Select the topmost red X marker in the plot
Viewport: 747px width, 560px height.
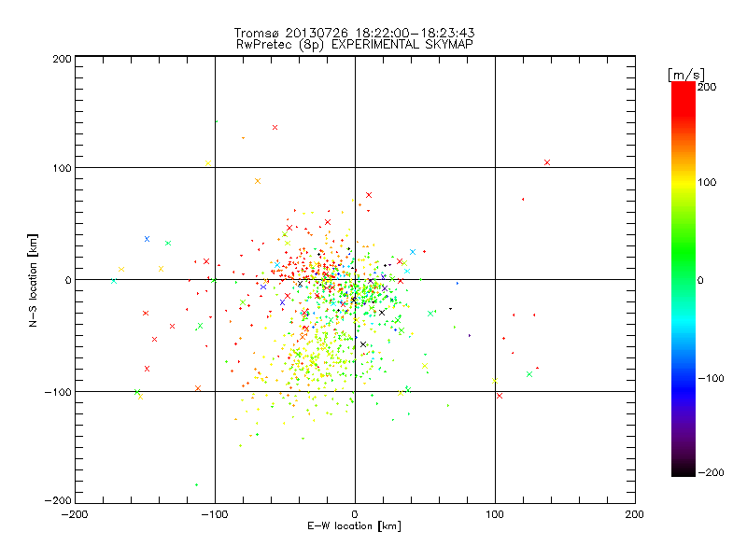tap(275, 127)
